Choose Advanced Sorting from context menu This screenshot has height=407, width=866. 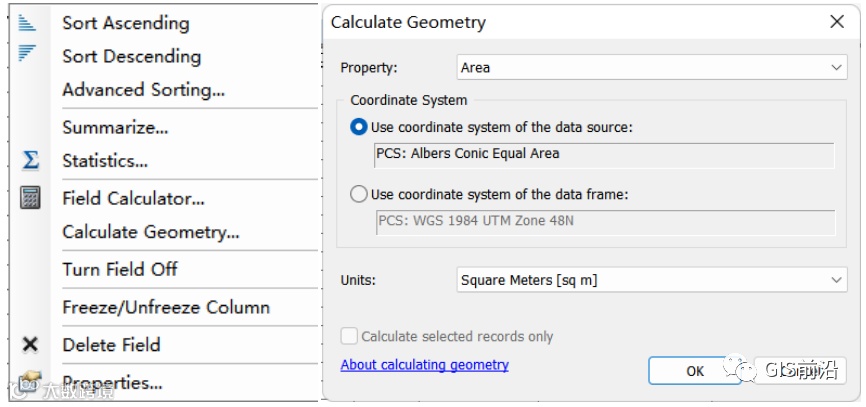coord(143,90)
